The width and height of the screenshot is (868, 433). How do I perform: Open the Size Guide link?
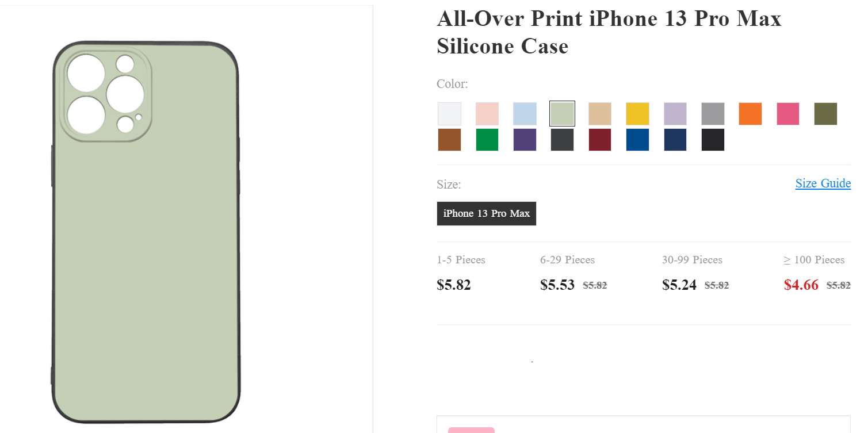pyautogui.click(x=823, y=183)
